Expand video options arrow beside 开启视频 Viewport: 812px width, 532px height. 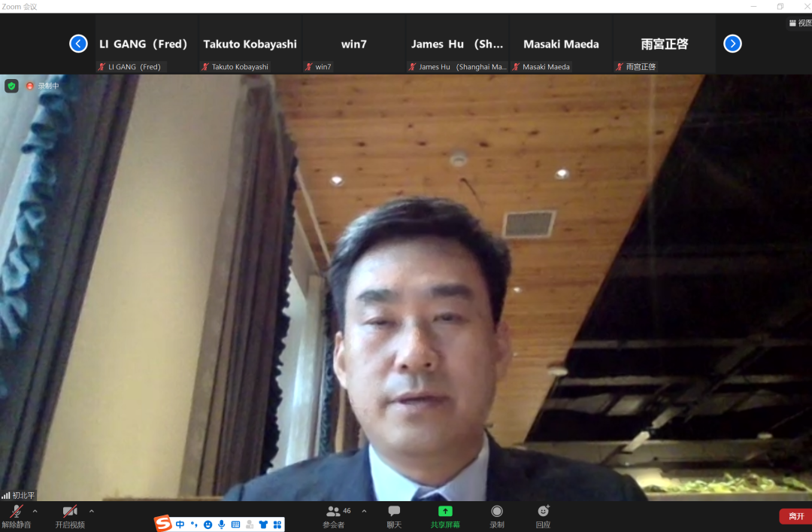pyautogui.click(x=92, y=511)
